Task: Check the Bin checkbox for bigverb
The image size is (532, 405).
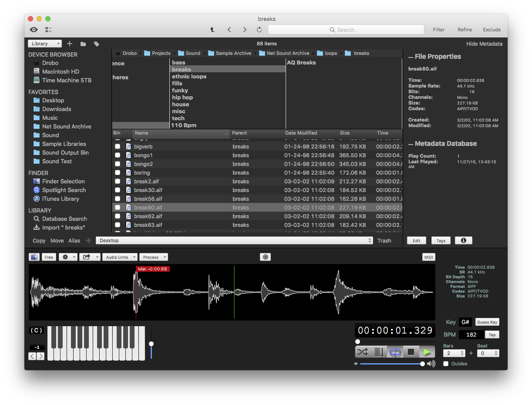Action: point(118,147)
